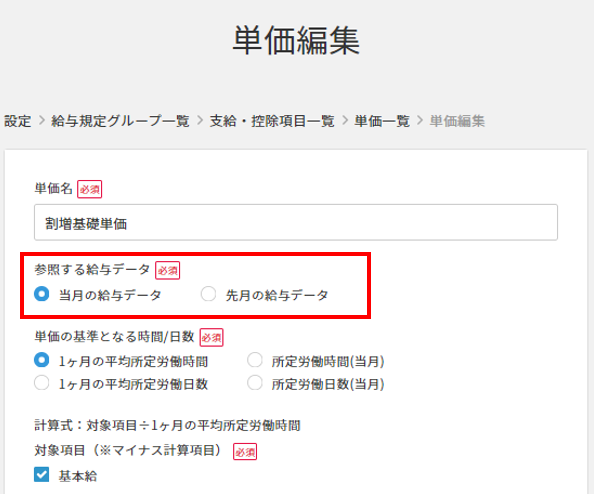
Task: Open 支給・控除項目一覧 breadcrumb link
Action: (x=272, y=121)
